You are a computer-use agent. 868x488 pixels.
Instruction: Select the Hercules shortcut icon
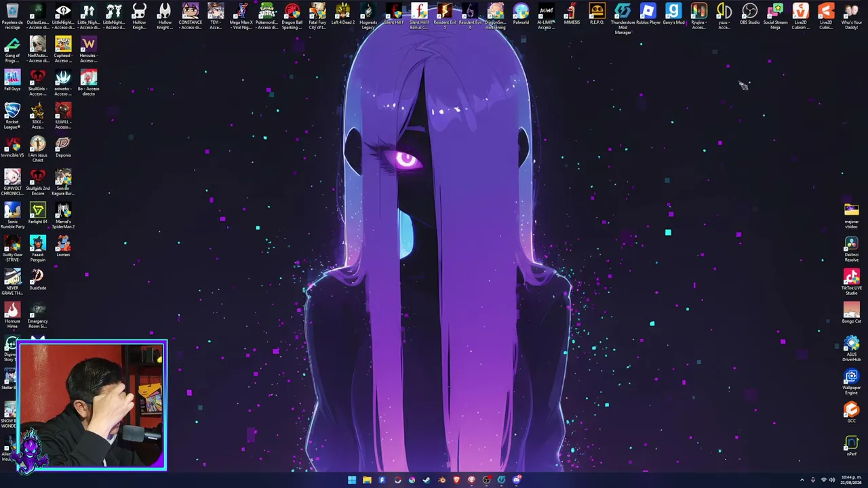[x=88, y=49]
